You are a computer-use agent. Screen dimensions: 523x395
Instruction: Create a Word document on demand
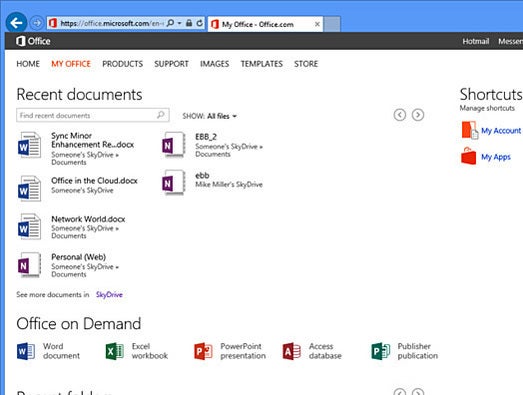pyautogui.click(x=61, y=351)
